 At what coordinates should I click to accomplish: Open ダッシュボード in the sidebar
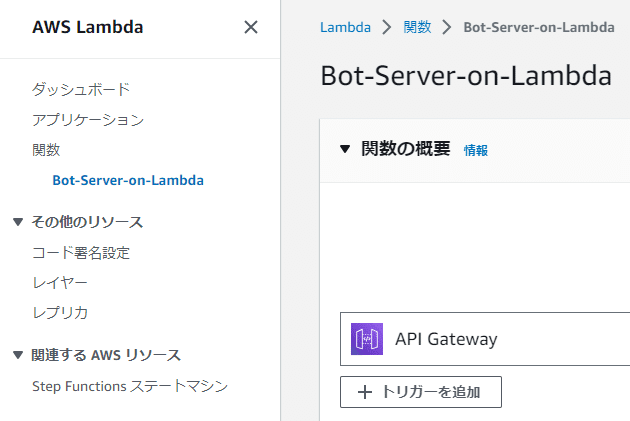coord(81,89)
